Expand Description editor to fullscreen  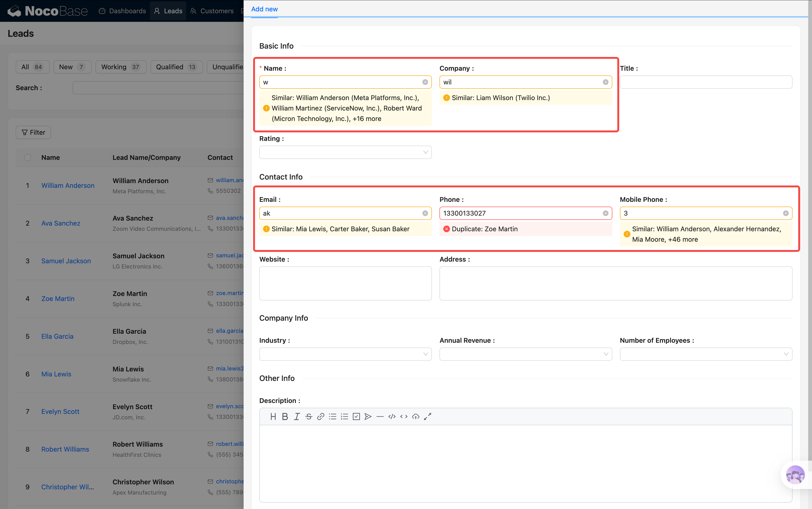click(x=428, y=416)
